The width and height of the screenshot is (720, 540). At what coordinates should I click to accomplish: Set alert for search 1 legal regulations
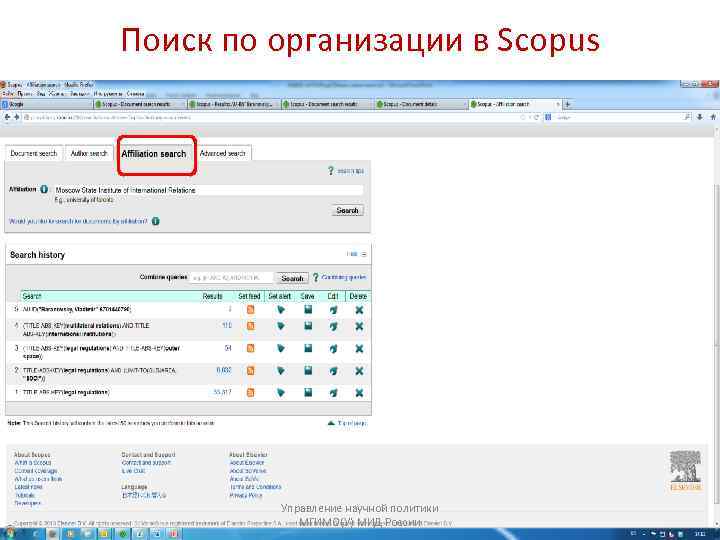[281, 393]
